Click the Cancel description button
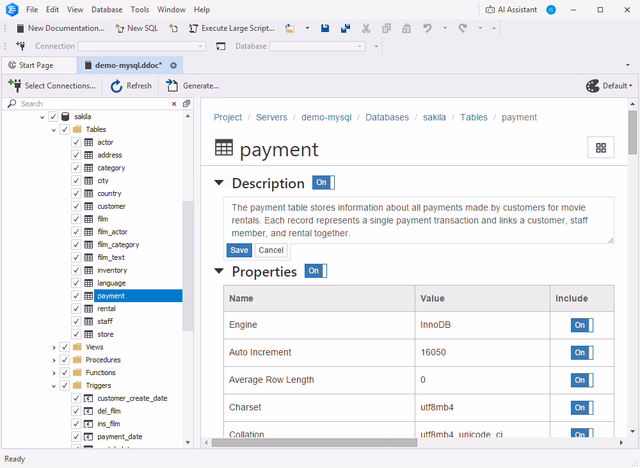 (x=271, y=250)
